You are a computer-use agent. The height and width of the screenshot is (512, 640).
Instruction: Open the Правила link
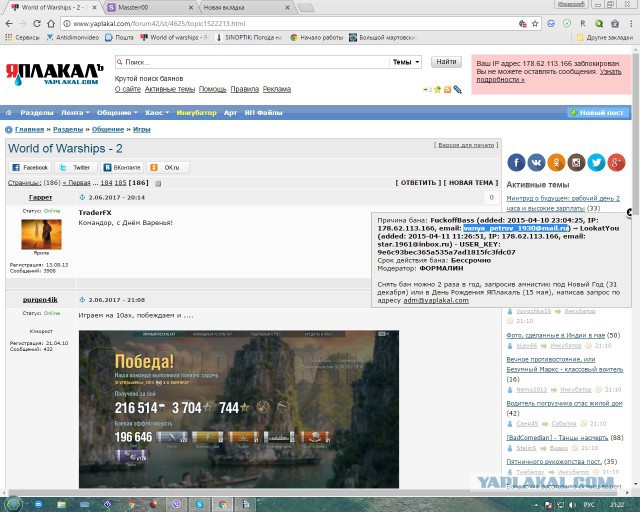244,89
